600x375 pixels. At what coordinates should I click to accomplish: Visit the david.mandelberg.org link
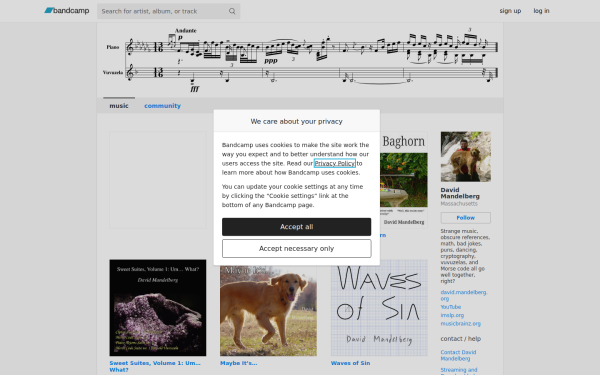(x=464, y=295)
